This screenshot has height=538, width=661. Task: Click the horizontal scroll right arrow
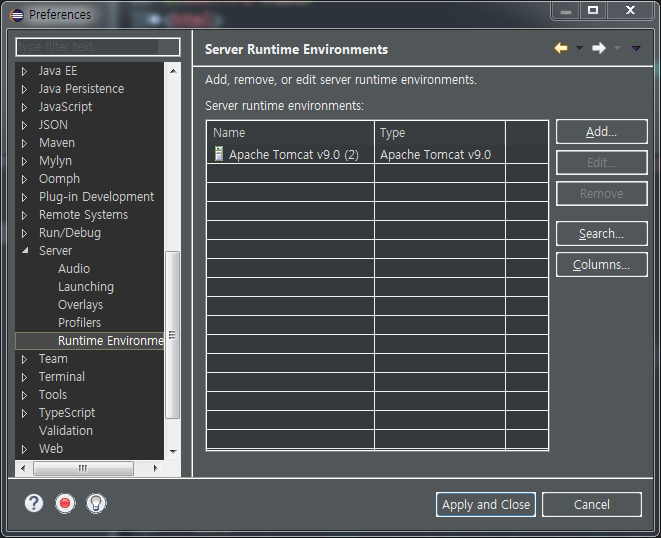[x=156, y=468]
